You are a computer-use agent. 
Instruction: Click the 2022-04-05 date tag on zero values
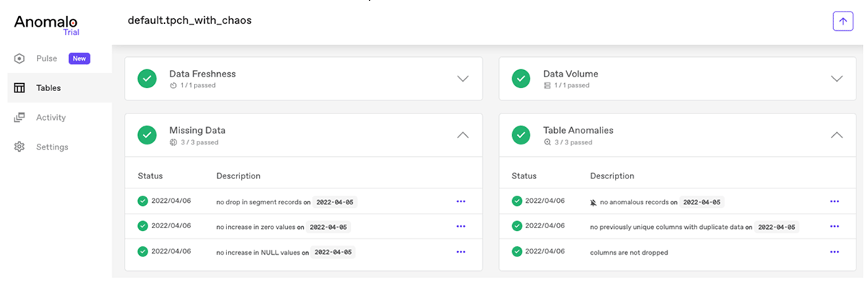coord(328,227)
